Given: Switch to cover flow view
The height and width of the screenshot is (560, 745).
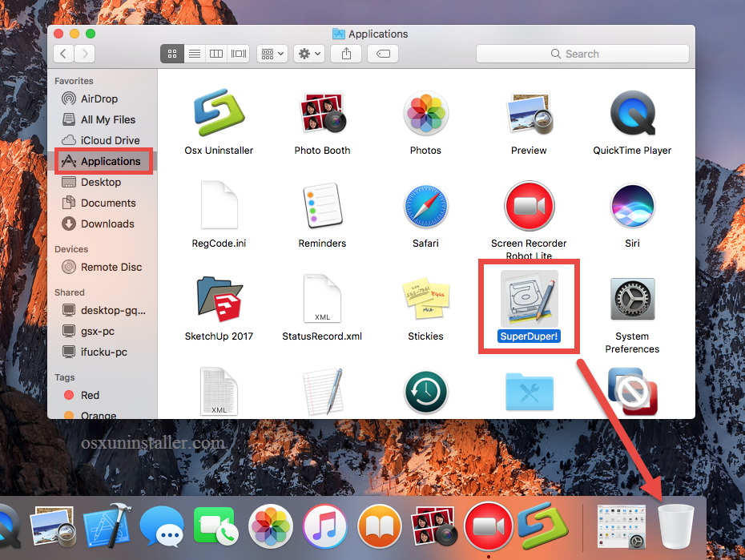Looking at the screenshot, I should click(x=238, y=54).
